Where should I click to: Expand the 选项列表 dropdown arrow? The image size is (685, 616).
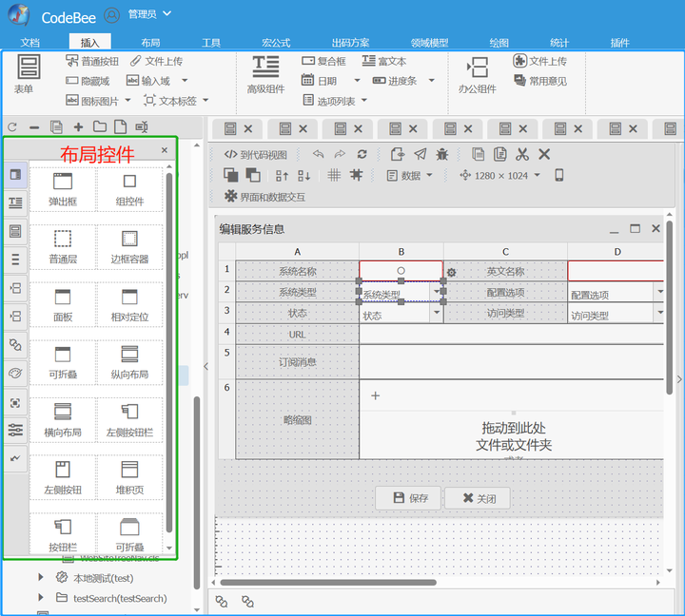tap(363, 101)
